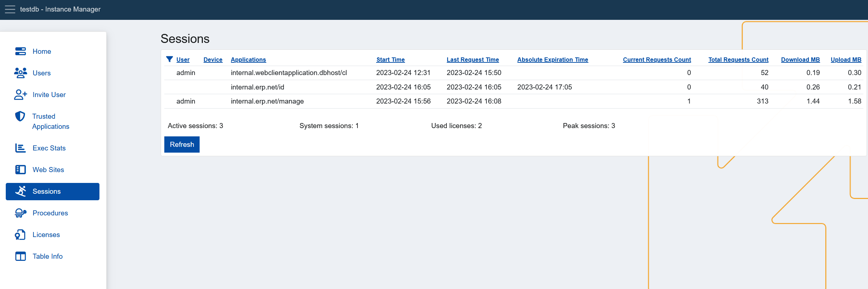Click the filter funnel icon
This screenshot has height=289, width=868.
tap(169, 59)
